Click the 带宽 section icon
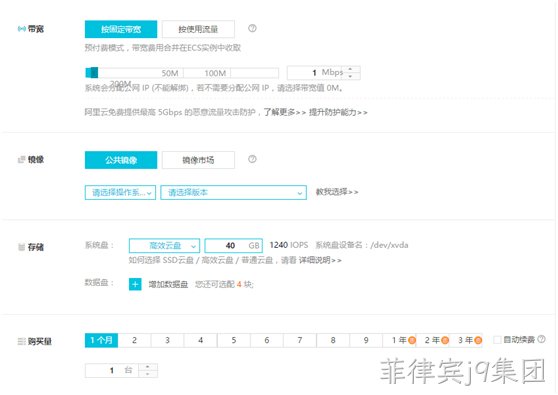 point(22,29)
